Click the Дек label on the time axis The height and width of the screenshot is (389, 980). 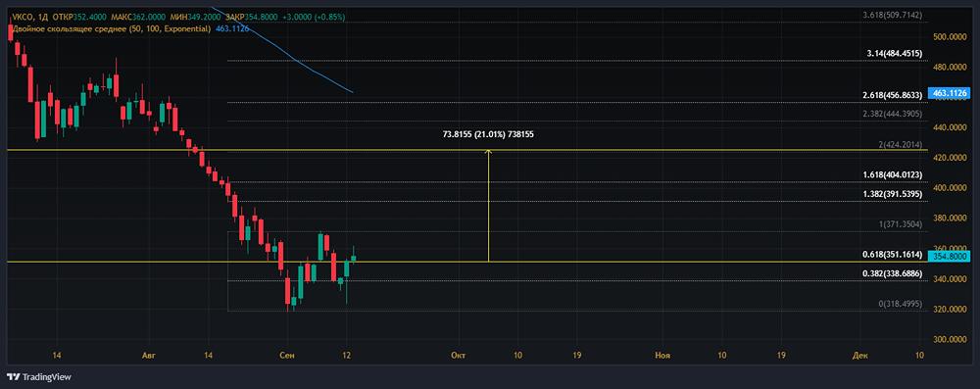(x=860, y=356)
